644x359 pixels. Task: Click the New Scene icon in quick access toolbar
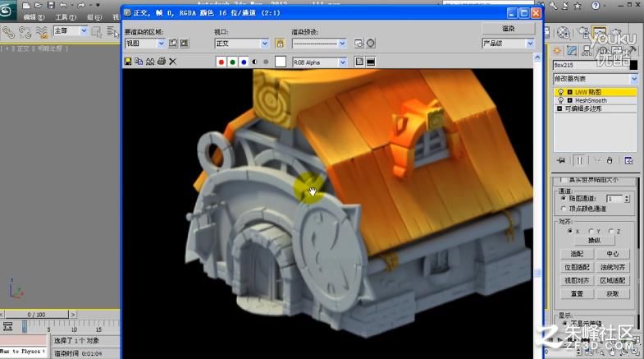tap(26, 6)
